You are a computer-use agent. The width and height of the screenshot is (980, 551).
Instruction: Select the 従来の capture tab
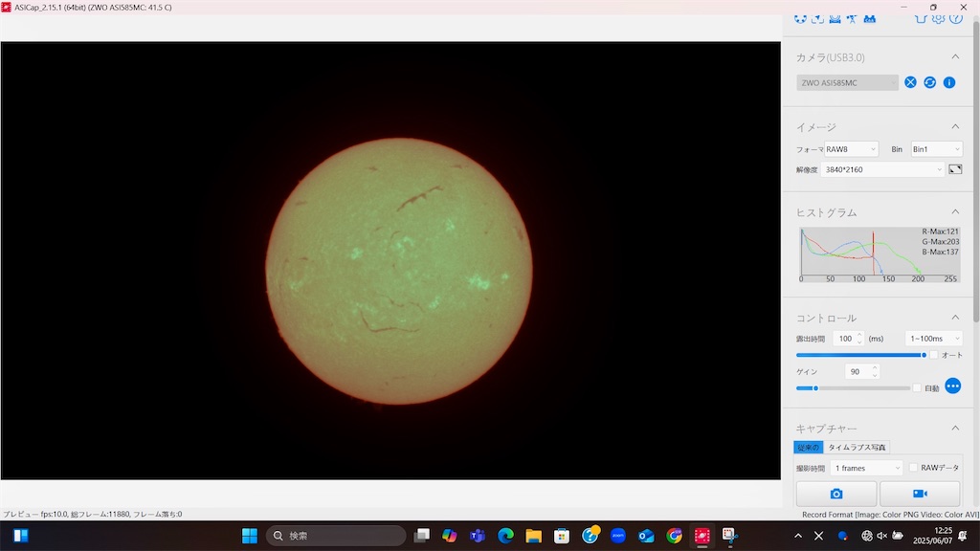808,448
